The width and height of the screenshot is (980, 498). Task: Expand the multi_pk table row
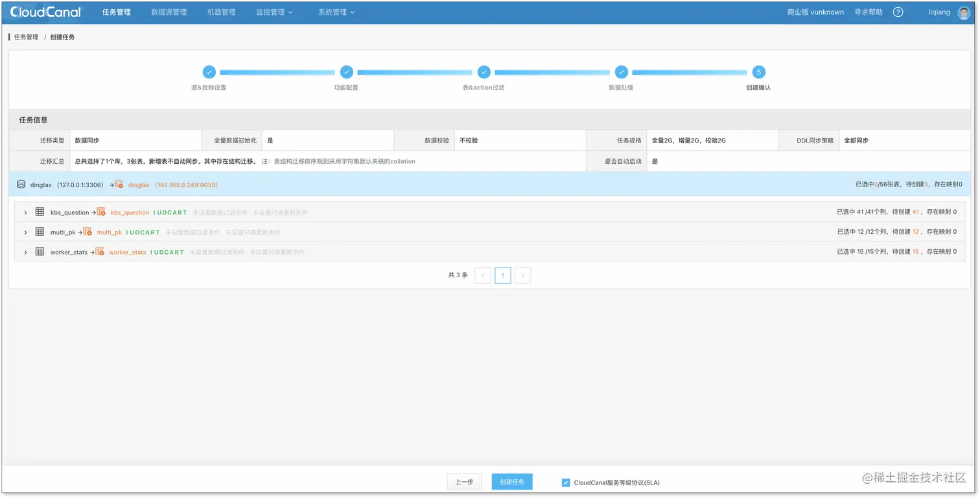[26, 232]
